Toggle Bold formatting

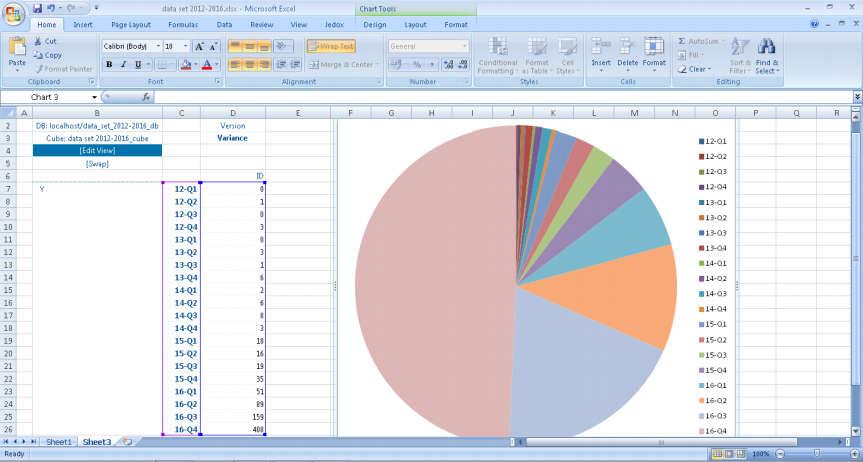(109, 64)
